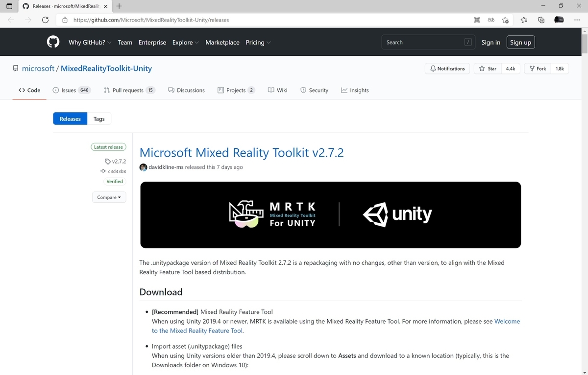Click the site lock icon in address bar
This screenshot has height=375, width=588.
coord(65,20)
